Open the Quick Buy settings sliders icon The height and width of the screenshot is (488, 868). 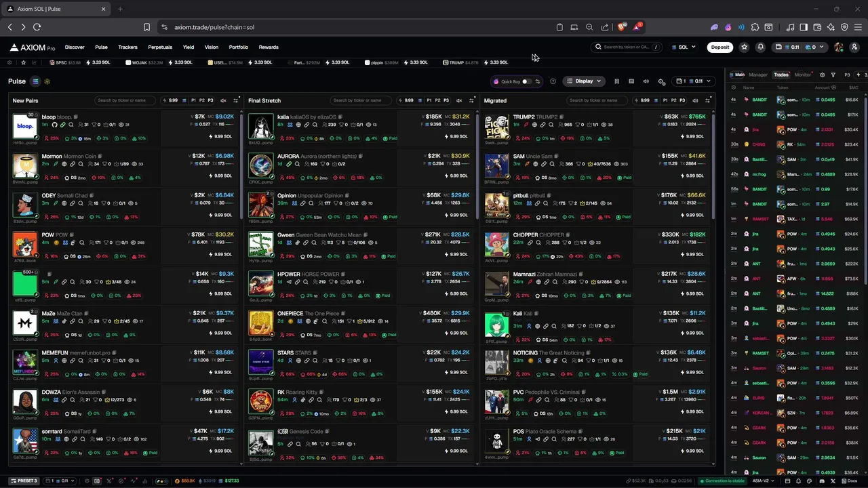[538, 81]
